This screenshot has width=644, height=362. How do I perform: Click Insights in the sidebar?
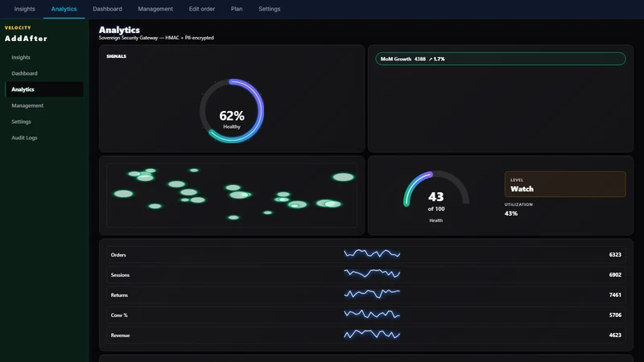pyautogui.click(x=44, y=57)
